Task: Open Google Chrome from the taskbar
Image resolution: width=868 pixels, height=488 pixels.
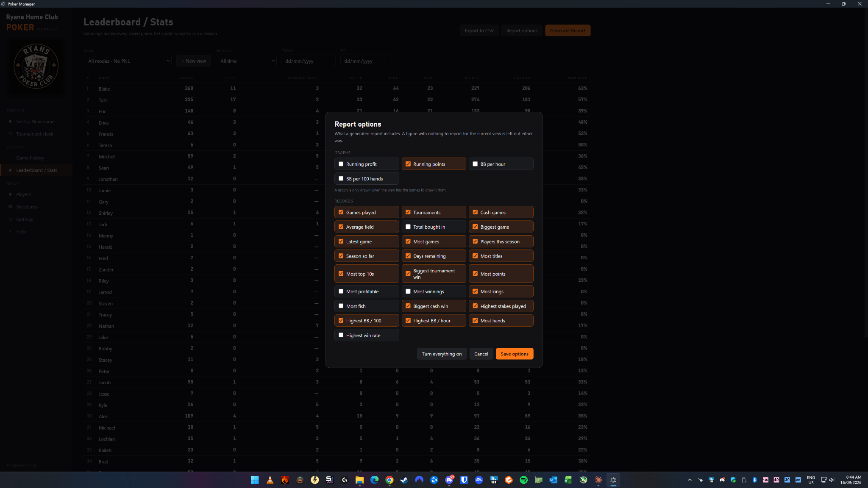Action: [x=389, y=480]
